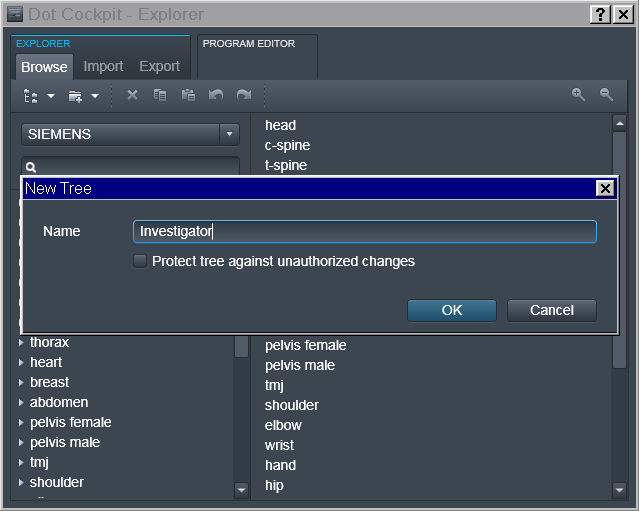Enable Protect tree against unauthorized changes
The image size is (639, 511).
pyautogui.click(x=140, y=261)
